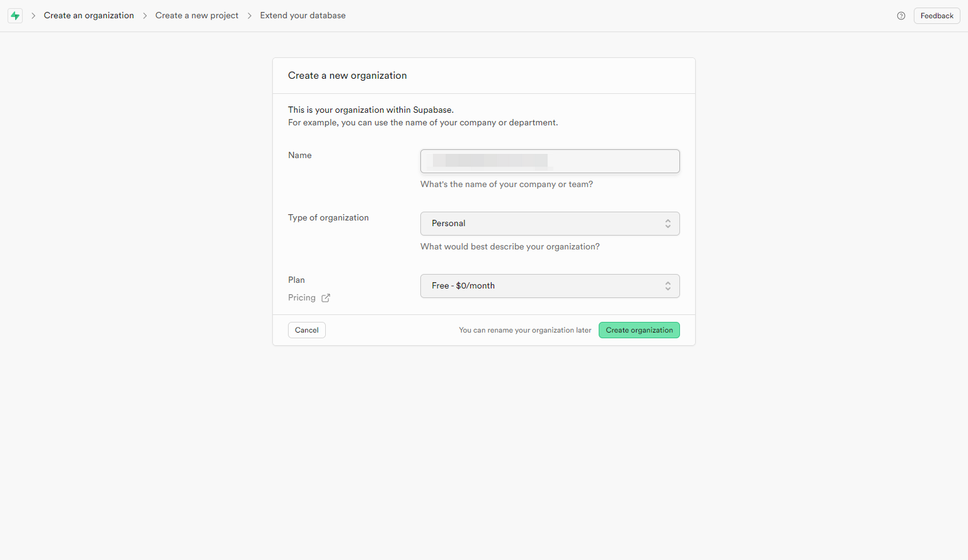Click the external link icon beside Pricing
The height and width of the screenshot is (560, 968).
(x=326, y=298)
